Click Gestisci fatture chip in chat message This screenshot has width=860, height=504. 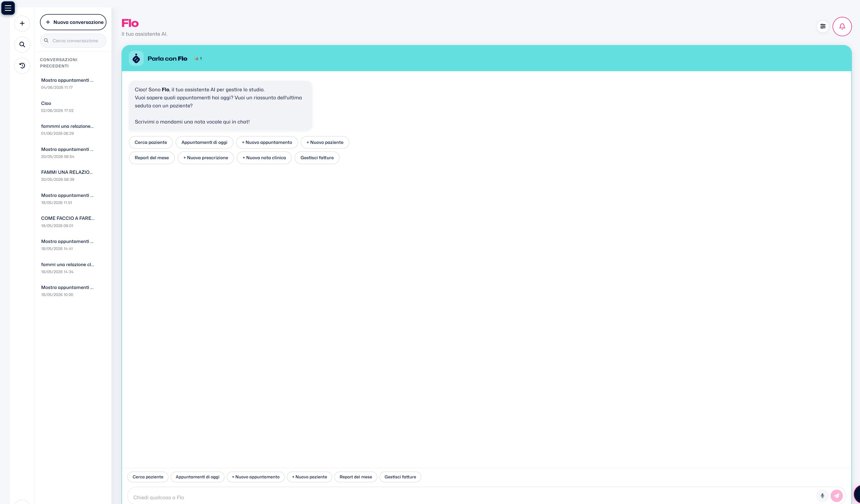[317, 158]
